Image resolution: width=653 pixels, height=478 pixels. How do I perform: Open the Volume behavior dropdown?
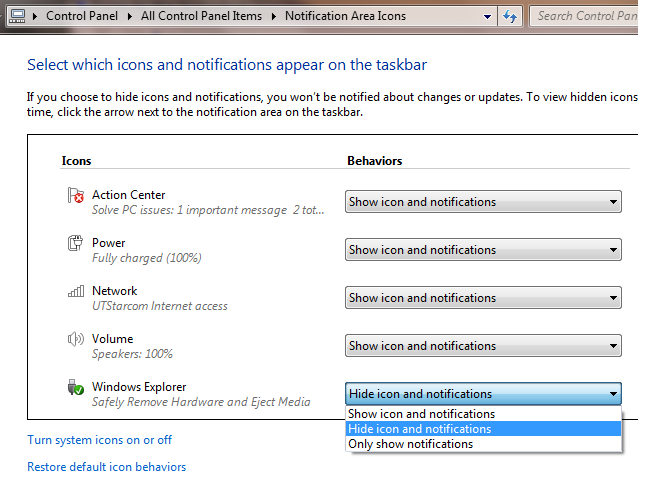tap(483, 346)
